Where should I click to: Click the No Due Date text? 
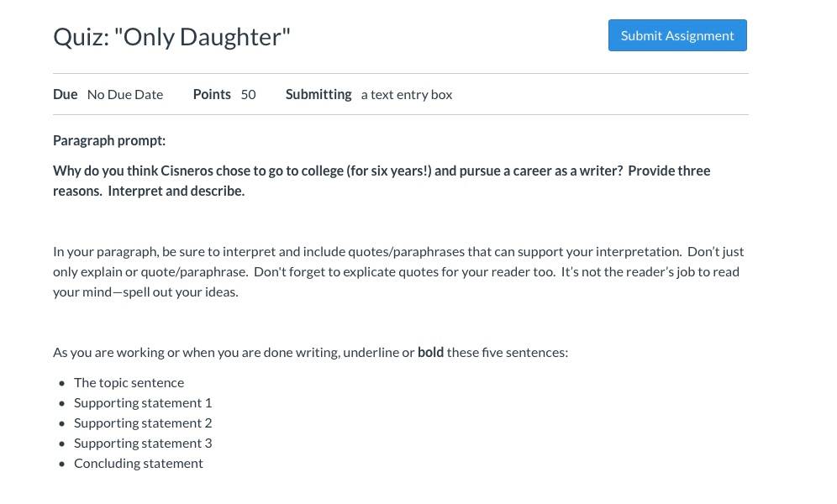(125, 94)
